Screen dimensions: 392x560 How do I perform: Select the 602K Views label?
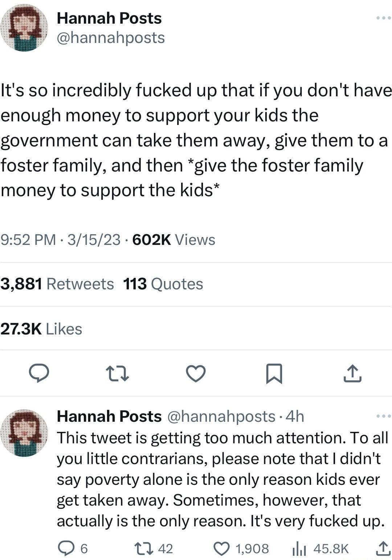(x=174, y=239)
